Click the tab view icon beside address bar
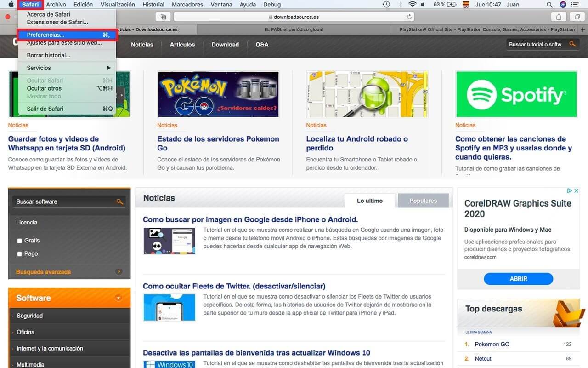588x368 pixels. (x=163, y=17)
